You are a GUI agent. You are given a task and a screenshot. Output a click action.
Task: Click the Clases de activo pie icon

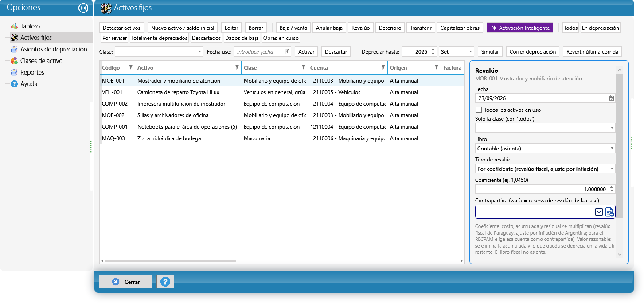coord(14,61)
